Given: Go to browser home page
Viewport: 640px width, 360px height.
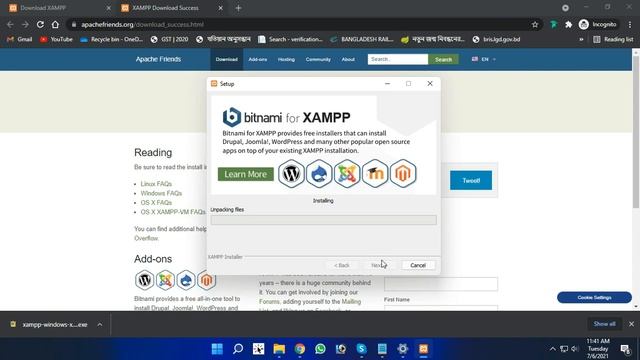Looking at the screenshot, I should point(55,24).
